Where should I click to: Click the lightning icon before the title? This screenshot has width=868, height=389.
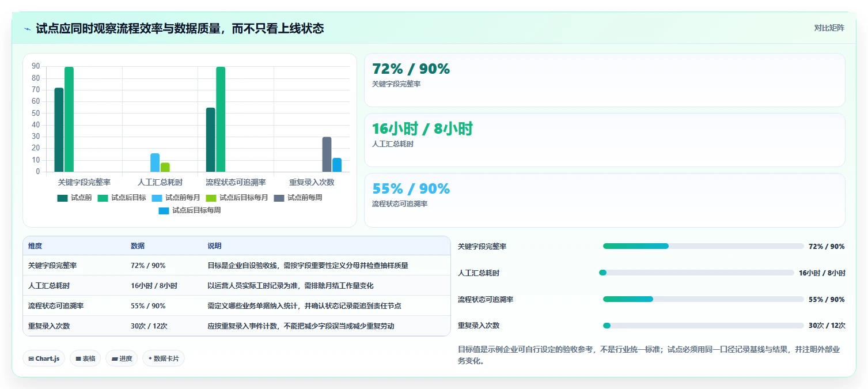[x=28, y=29]
